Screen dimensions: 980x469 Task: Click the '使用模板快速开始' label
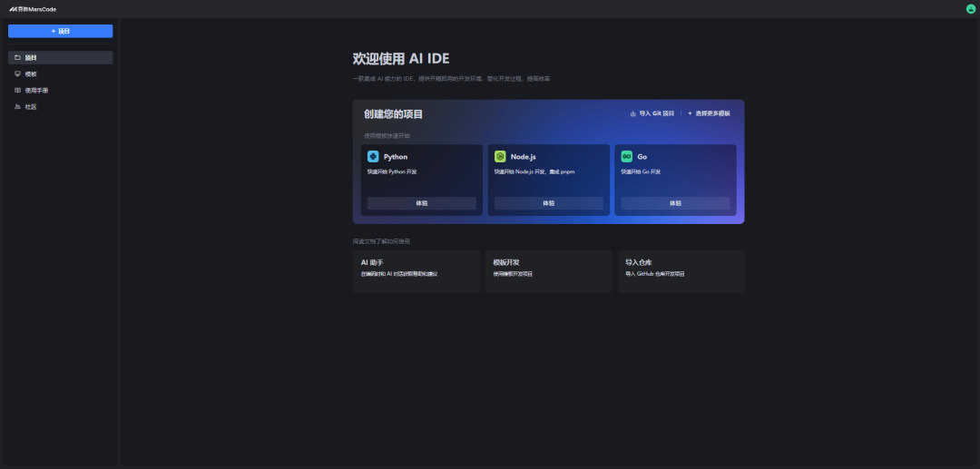click(387, 135)
